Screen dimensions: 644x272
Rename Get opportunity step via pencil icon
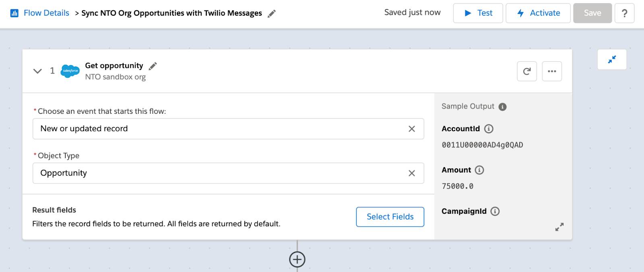[x=153, y=66]
